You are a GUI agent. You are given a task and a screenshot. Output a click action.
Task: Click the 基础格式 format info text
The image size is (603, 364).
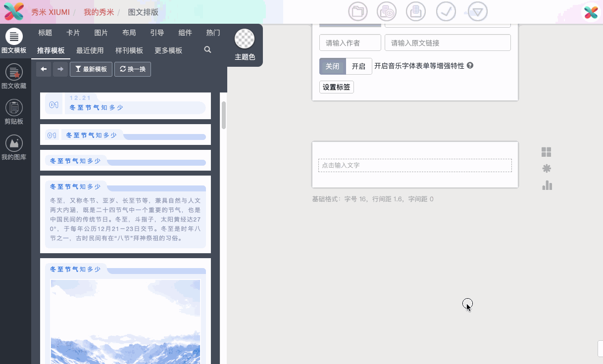coord(373,199)
